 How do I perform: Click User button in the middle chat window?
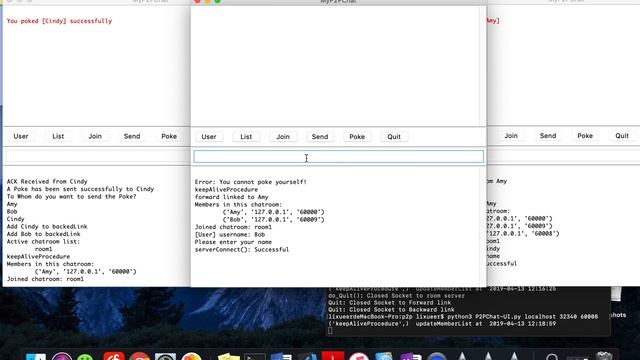click(209, 137)
